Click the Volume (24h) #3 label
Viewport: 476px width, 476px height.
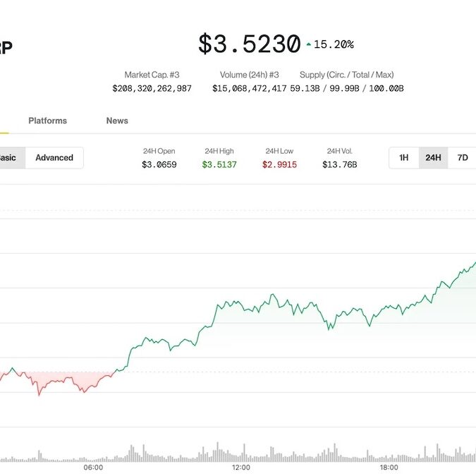[x=250, y=75]
